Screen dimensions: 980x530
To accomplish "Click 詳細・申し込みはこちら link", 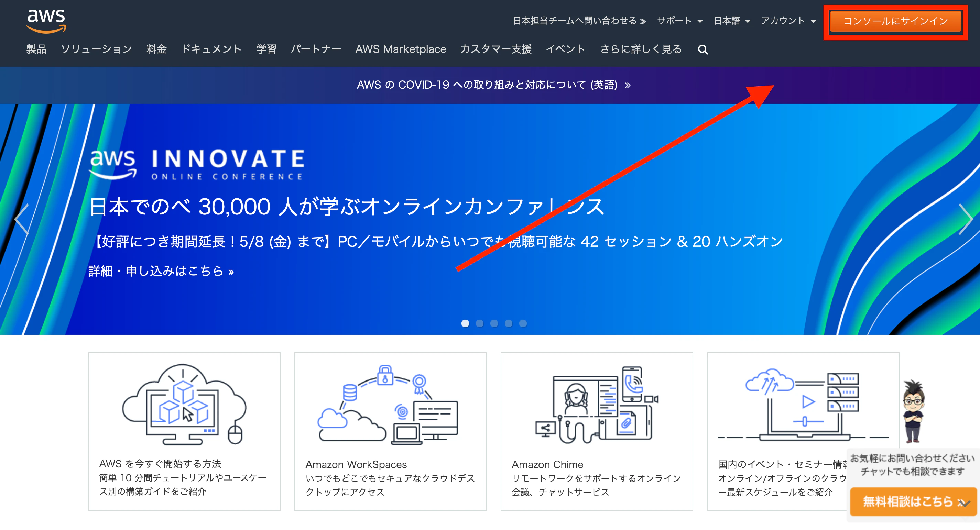I will (161, 271).
